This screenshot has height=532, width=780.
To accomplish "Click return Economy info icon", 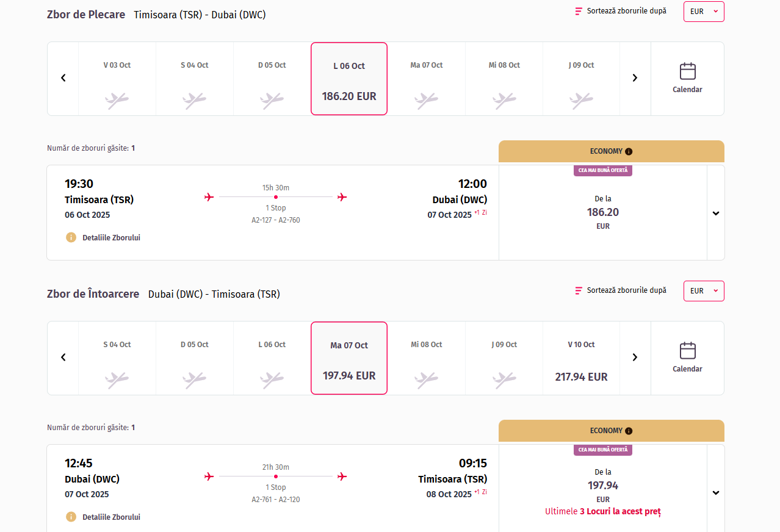I will point(629,431).
